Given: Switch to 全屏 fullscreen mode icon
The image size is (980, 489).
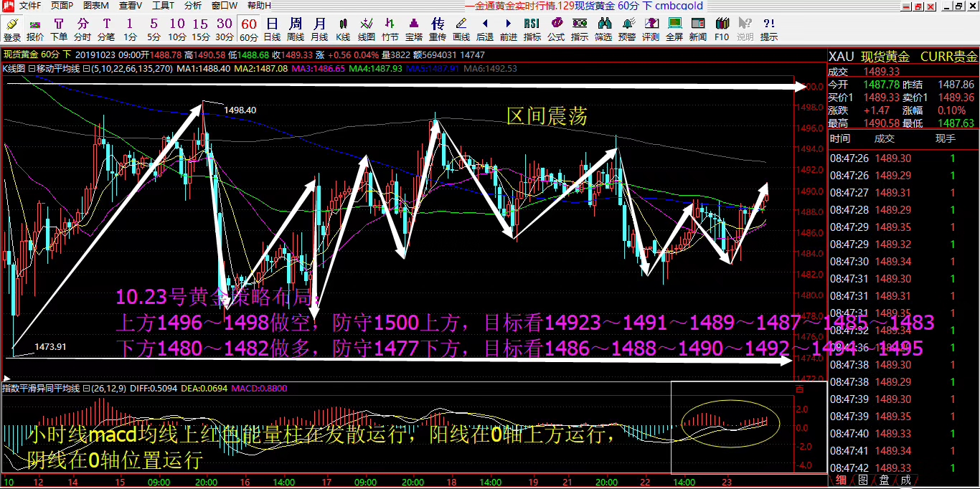Looking at the screenshot, I should tap(674, 29).
